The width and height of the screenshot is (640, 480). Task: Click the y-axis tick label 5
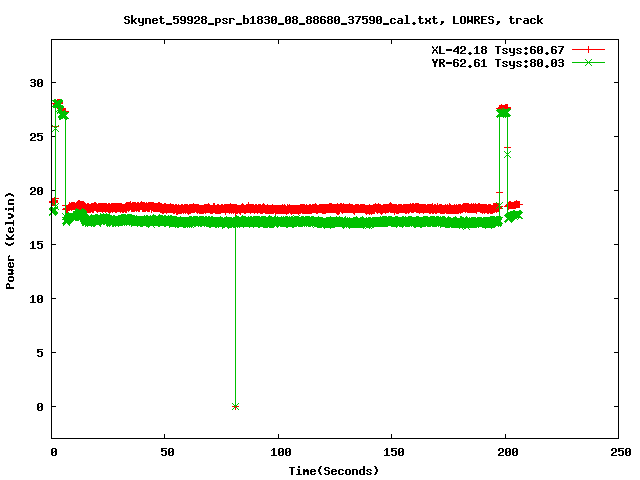click(x=40, y=353)
